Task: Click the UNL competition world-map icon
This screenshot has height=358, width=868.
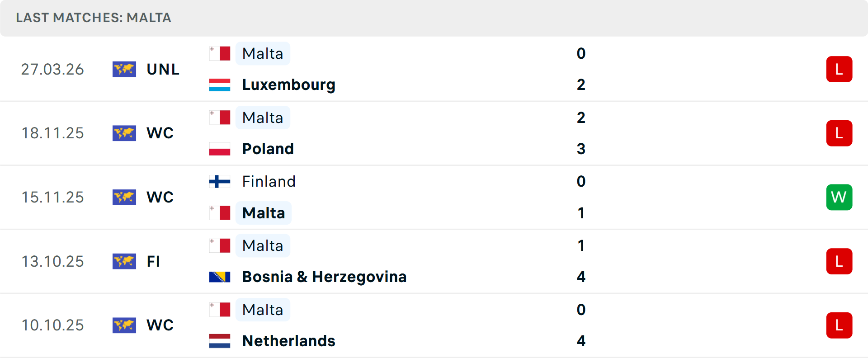Action: (124, 69)
